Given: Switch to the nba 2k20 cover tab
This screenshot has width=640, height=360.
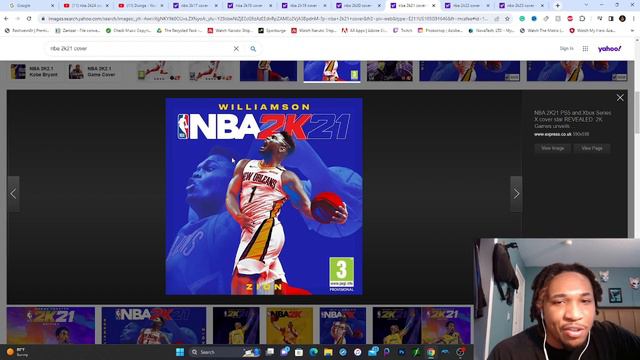Looking at the screenshot, I should [358, 6].
